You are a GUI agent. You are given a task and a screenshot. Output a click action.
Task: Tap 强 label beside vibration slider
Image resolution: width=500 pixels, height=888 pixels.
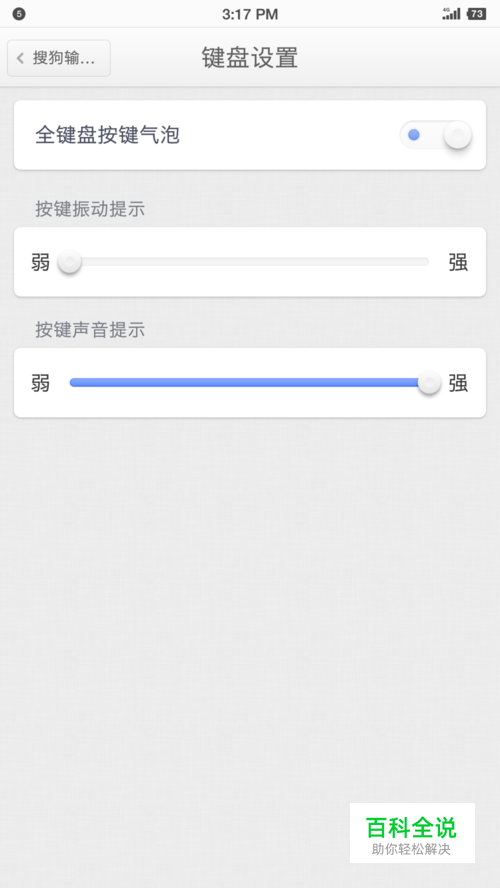[458, 263]
